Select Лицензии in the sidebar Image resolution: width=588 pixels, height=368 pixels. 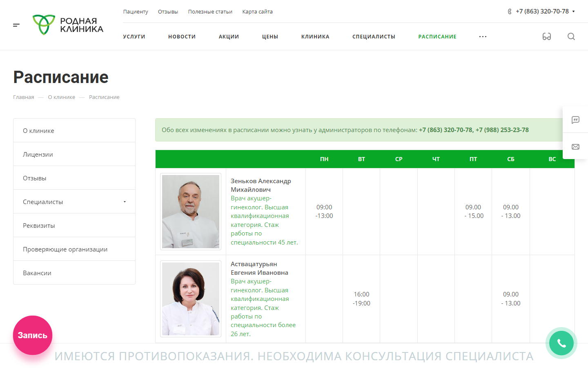click(x=38, y=155)
